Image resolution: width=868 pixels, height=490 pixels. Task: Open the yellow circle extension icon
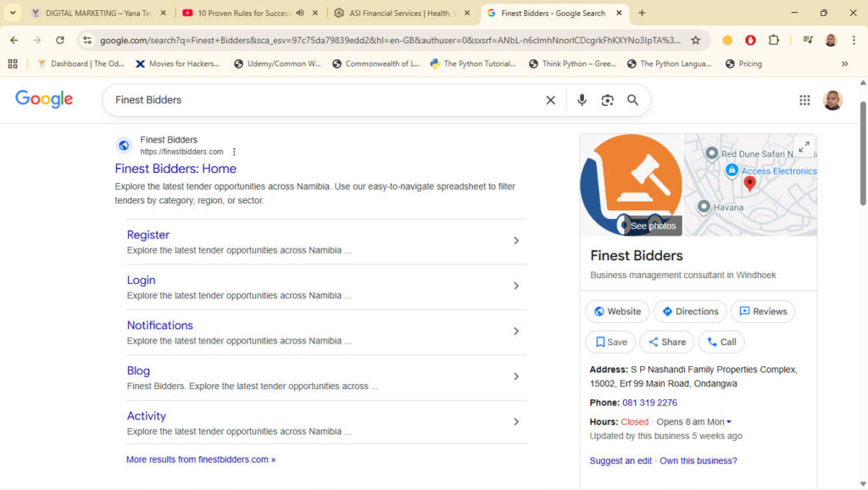point(727,40)
